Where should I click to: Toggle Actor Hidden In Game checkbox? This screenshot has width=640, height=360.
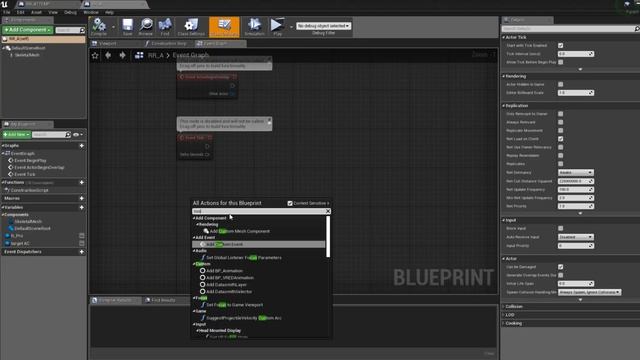pos(560,84)
